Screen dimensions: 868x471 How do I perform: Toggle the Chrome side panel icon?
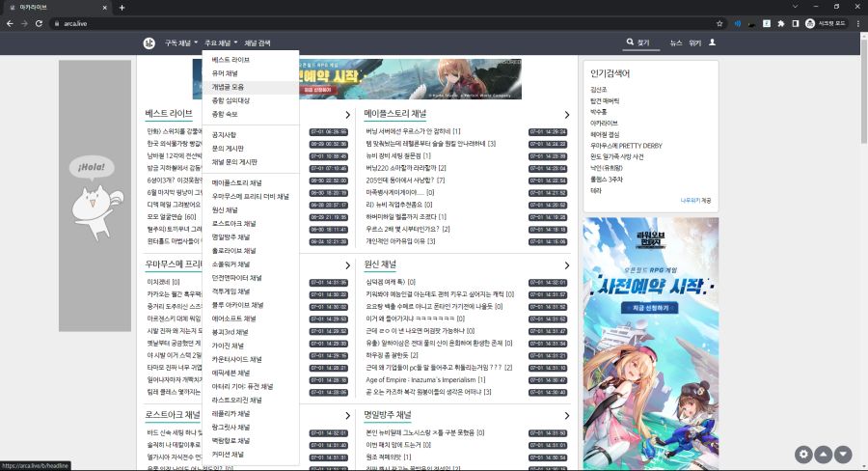(795, 23)
